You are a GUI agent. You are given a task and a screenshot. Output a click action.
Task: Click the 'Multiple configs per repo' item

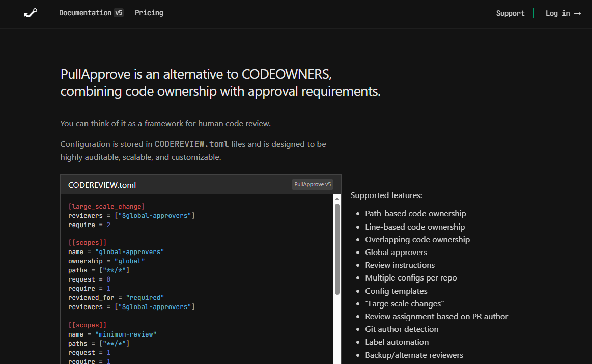(x=411, y=278)
